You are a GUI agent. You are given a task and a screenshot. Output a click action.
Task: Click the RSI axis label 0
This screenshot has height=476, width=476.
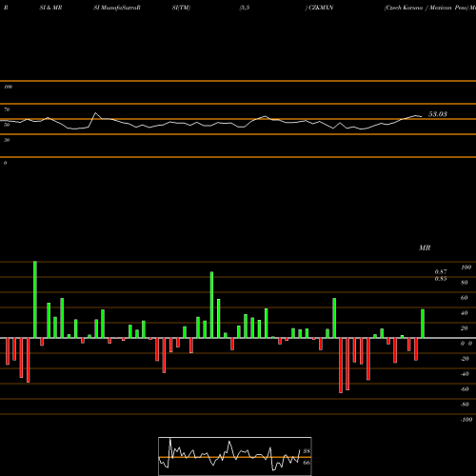coord(5,163)
